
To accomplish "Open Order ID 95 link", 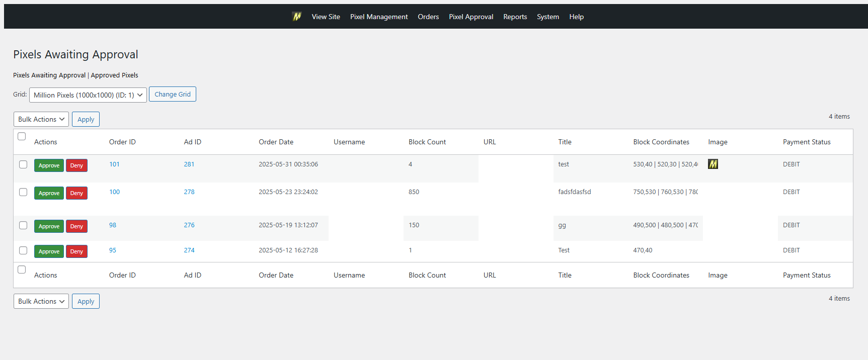I will [113, 250].
